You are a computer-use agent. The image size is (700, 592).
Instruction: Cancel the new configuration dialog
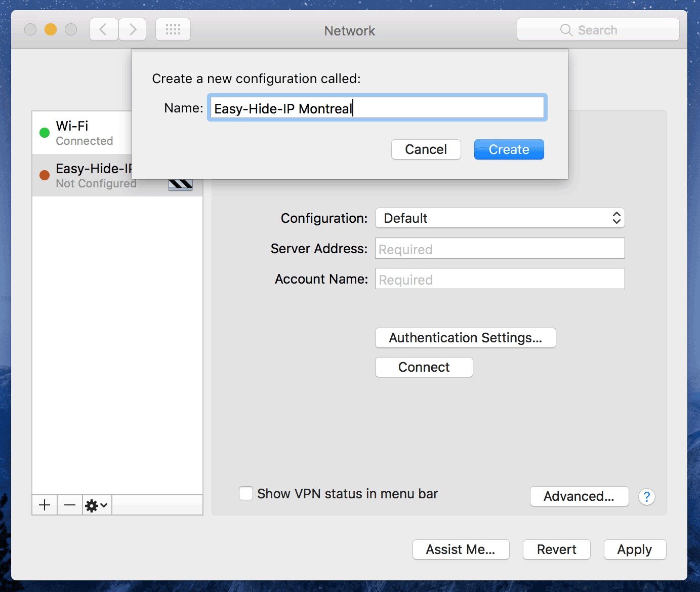tap(426, 149)
